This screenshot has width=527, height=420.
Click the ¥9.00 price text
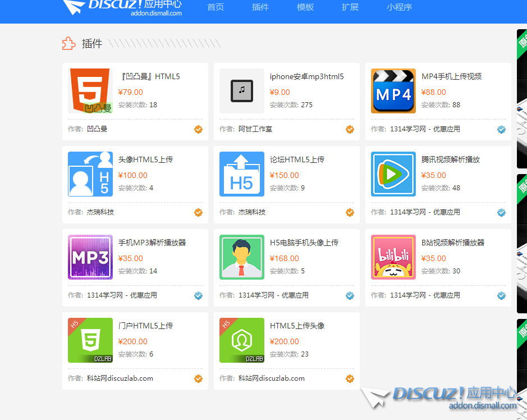coord(280,92)
